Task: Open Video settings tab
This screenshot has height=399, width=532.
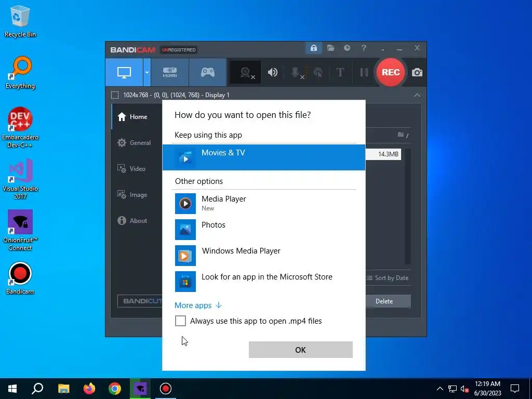Action: (x=137, y=169)
